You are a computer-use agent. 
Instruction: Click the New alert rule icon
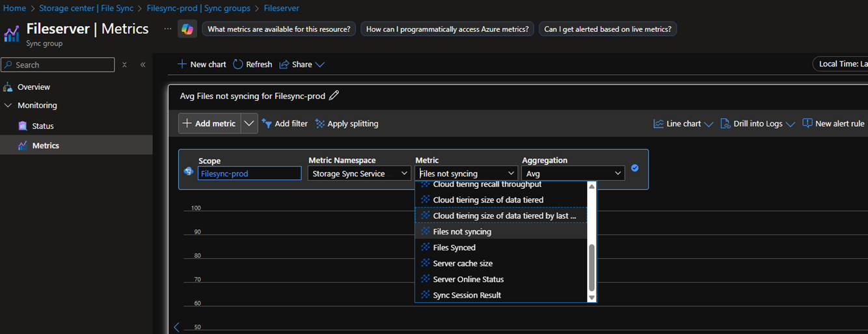[807, 123]
